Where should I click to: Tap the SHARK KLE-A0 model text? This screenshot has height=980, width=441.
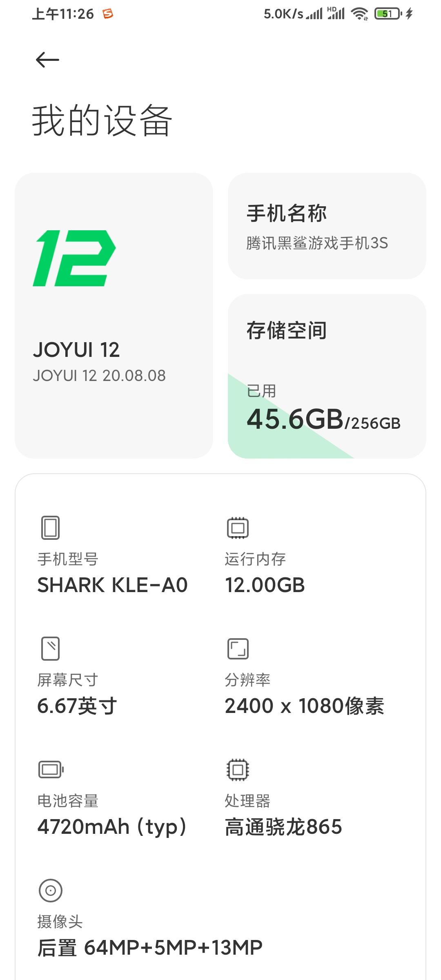click(112, 585)
